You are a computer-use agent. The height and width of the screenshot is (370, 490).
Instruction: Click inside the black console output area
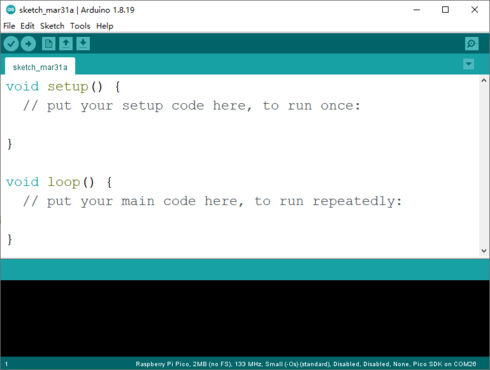tap(245, 318)
